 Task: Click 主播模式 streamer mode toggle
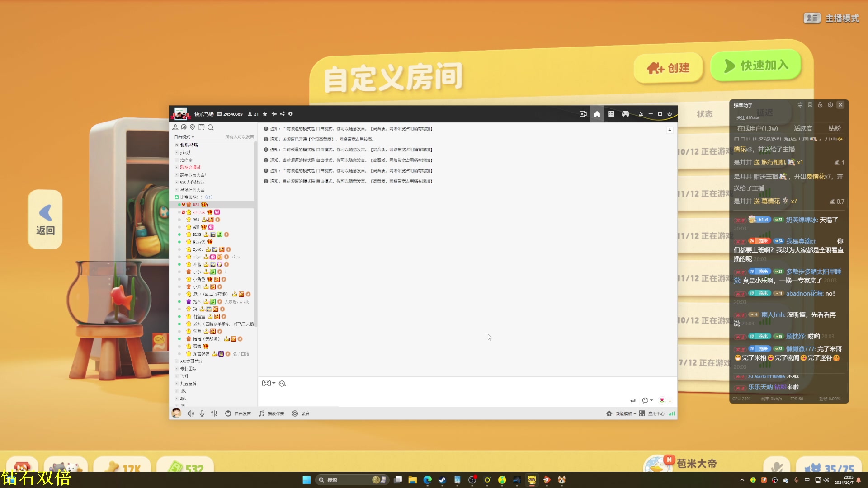[x=831, y=18]
